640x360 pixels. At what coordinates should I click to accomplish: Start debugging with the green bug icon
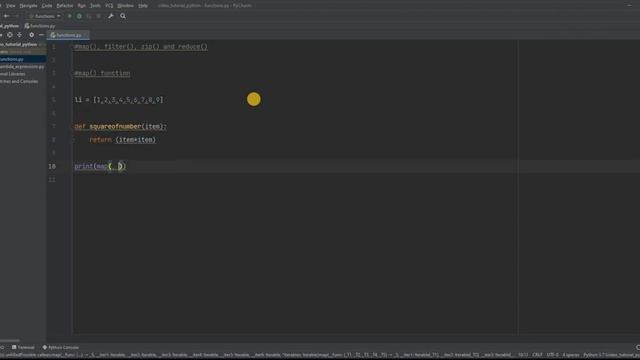click(79, 16)
